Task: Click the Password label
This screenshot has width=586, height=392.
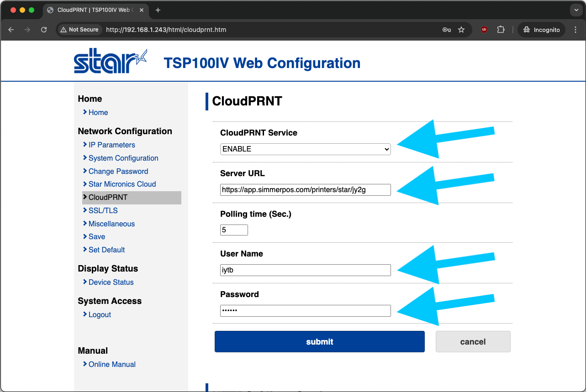Action: [239, 294]
